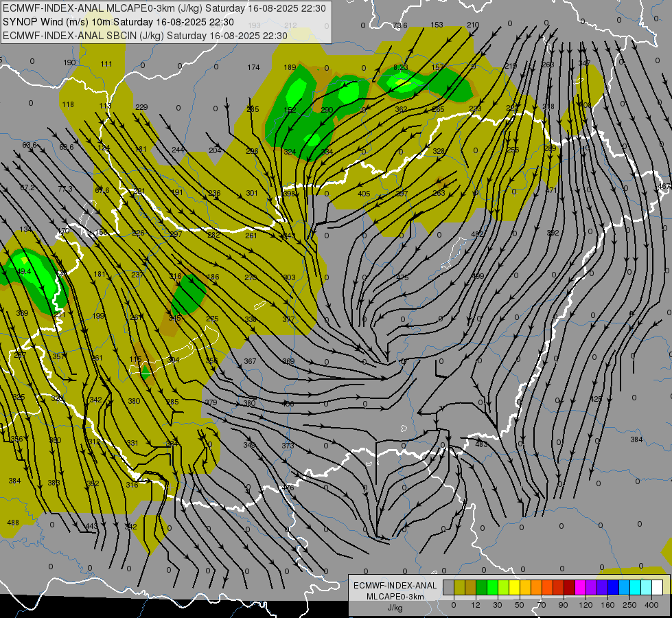Viewport: 672px width, 618px height.
Task: Click the map value 499
Action: tap(478, 276)
